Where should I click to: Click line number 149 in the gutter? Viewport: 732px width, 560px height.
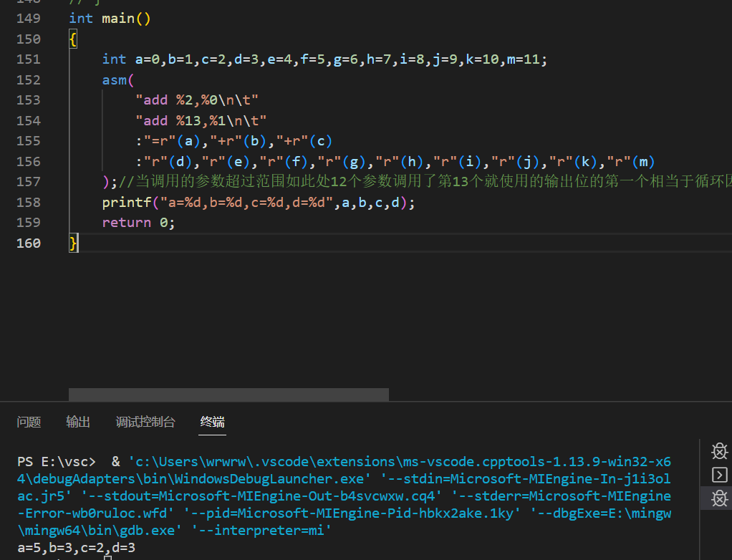coord(29,18)
